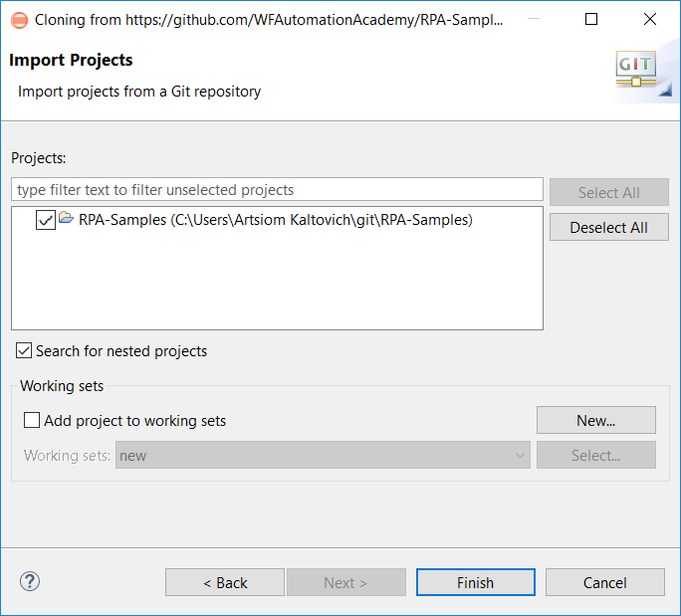Uncheck the RPA-Samples project checkbox
The image size is (681, 616).
coord(46,220)
